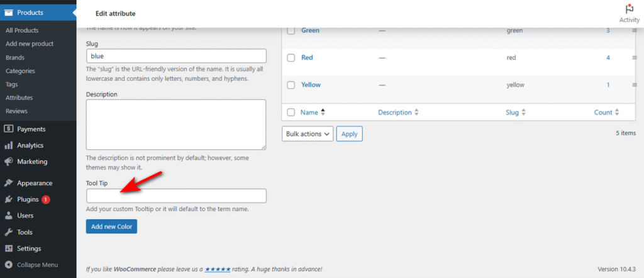Click the drag handle in Yellow row
The height and width of the screenshot is (278, 644).
pos(635,84)
